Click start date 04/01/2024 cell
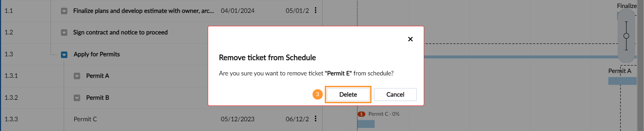Screen dimensions: 644x131 pyautogui.click(x=238, y=11)
